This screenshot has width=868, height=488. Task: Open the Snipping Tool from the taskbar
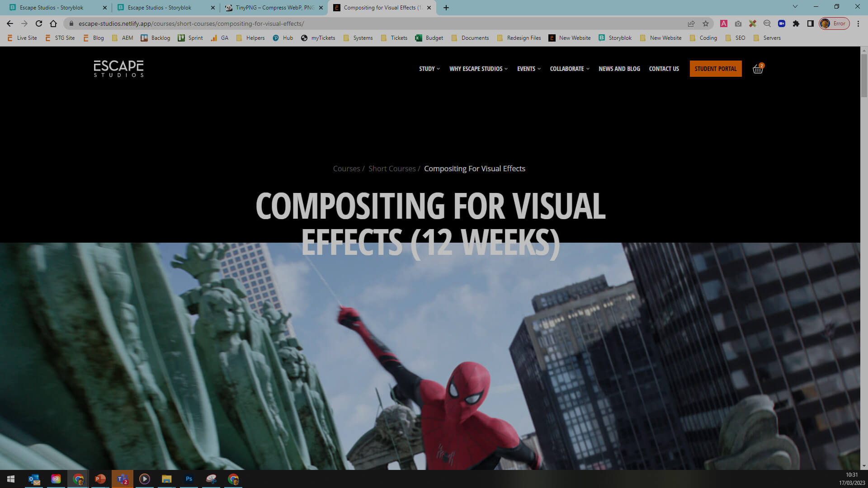tap(211, 479)
